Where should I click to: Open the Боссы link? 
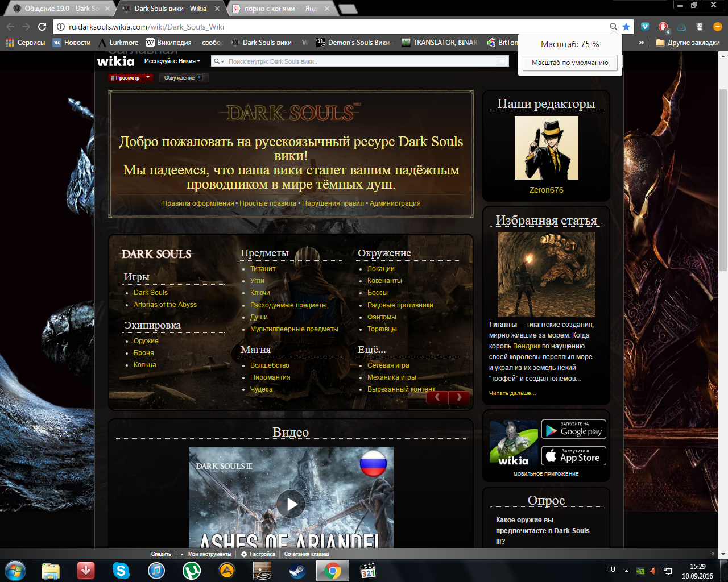(378, 293)
